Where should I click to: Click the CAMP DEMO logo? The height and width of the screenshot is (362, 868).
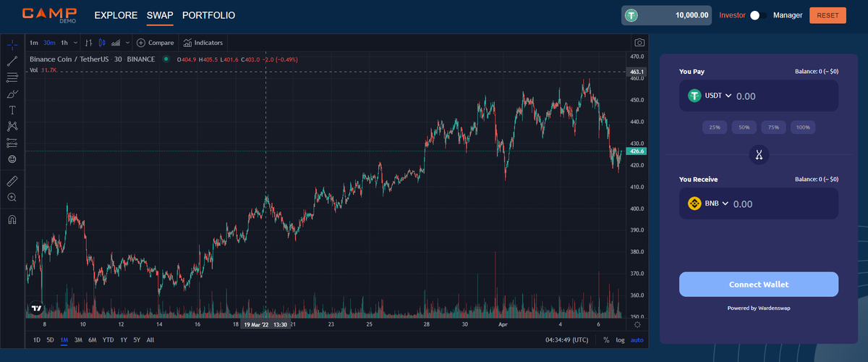click(49, 14)
